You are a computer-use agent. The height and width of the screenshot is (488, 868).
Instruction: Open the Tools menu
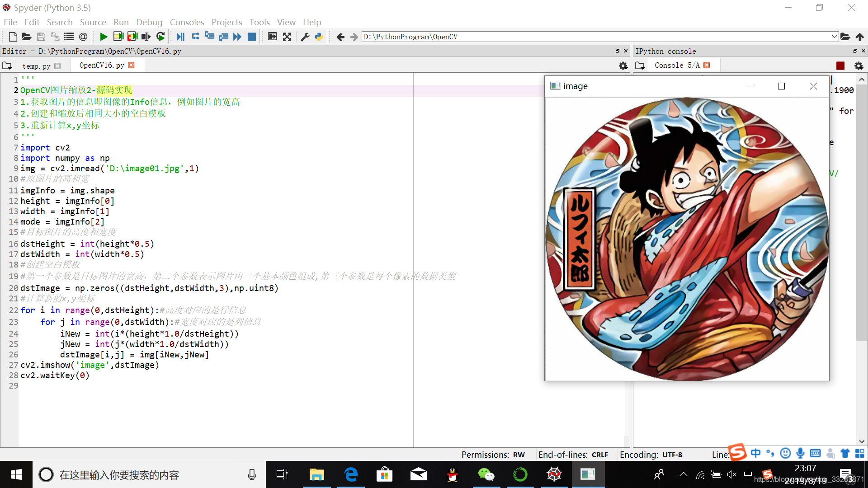tap(259, 22)
